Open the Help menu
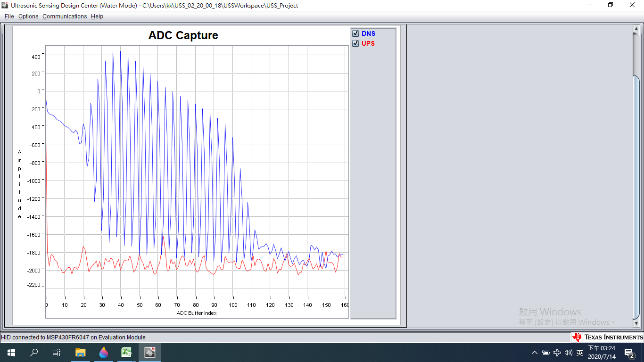This screenshot has width=644, height=362. tap(97, 16)
